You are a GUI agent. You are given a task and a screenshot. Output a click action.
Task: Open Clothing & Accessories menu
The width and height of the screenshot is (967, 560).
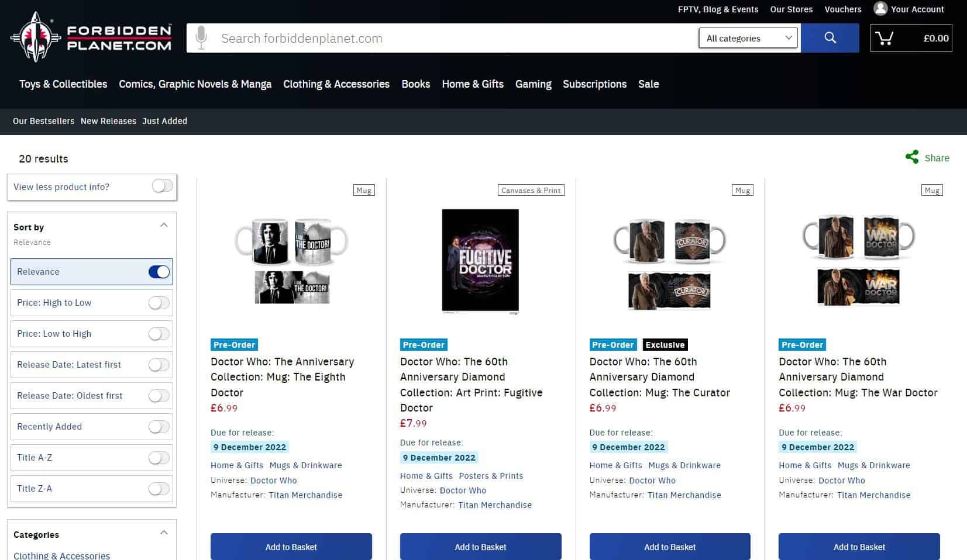336,84
